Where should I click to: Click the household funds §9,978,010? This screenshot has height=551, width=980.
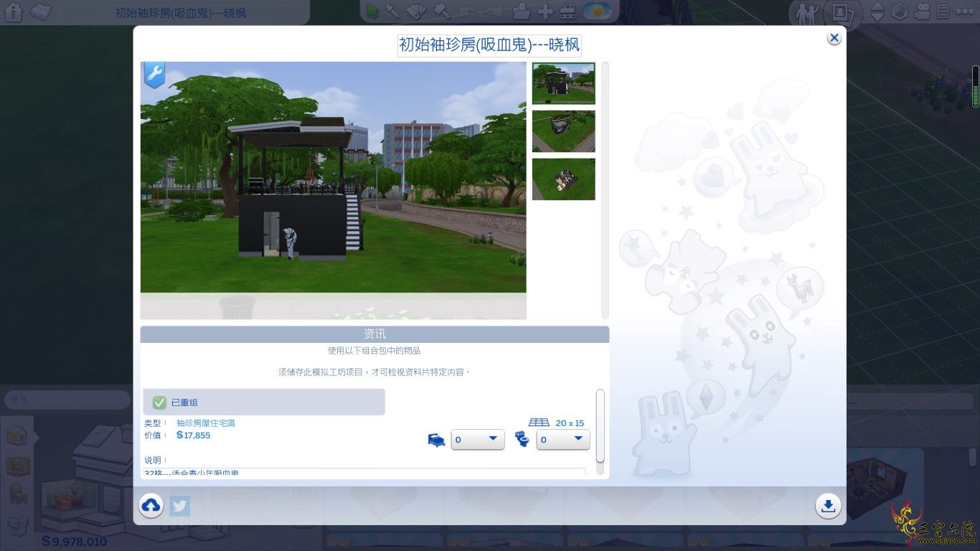[75, 542]
